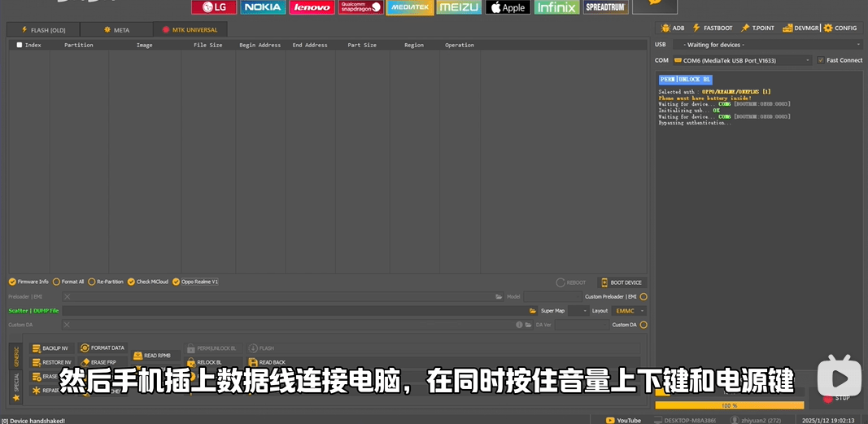Select the Meizu brand logo

point(459,7)
